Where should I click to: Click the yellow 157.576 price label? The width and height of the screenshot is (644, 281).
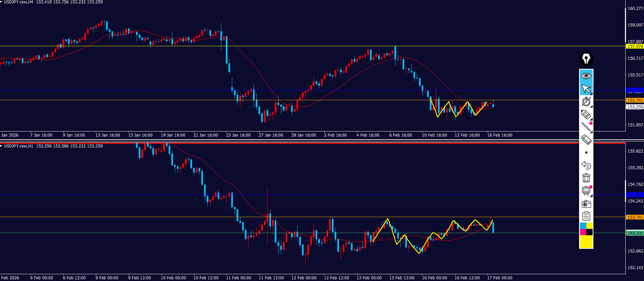635,47
